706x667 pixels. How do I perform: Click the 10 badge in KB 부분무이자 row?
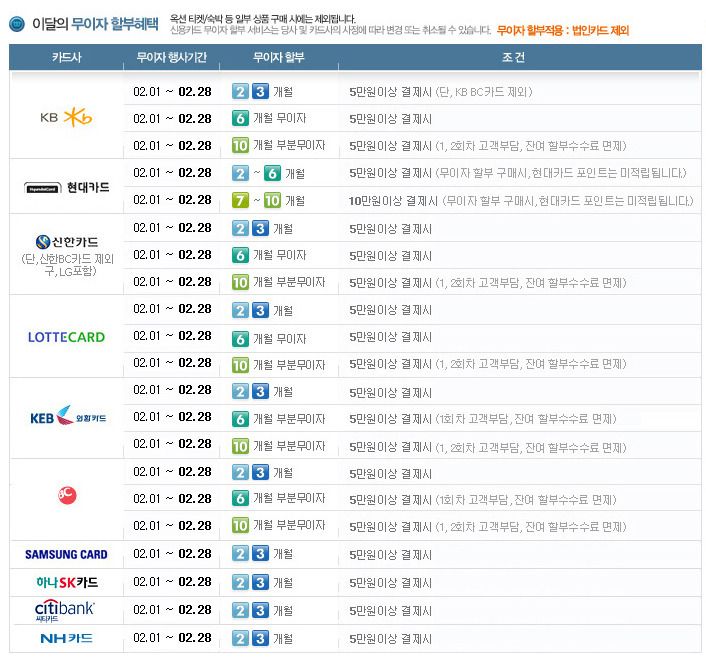240,145
